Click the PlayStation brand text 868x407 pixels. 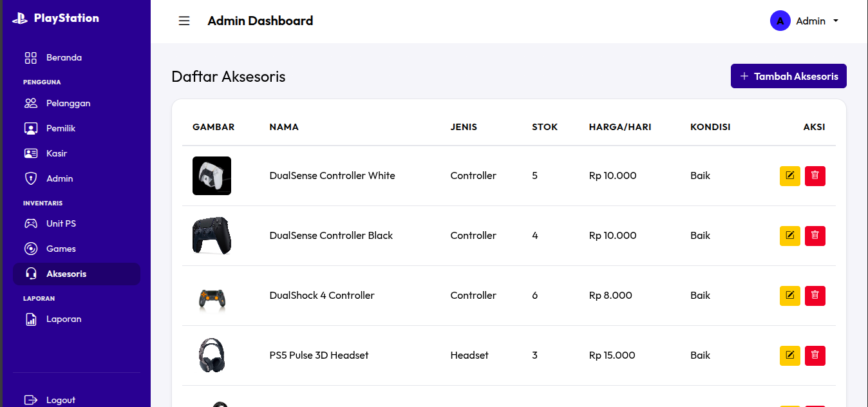(66, 18)
